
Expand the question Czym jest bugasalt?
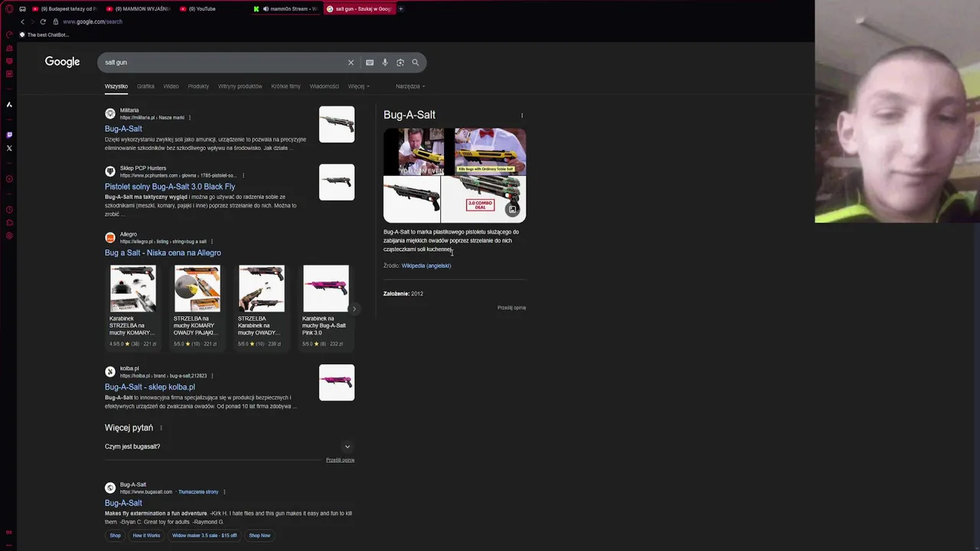(228, 446)
